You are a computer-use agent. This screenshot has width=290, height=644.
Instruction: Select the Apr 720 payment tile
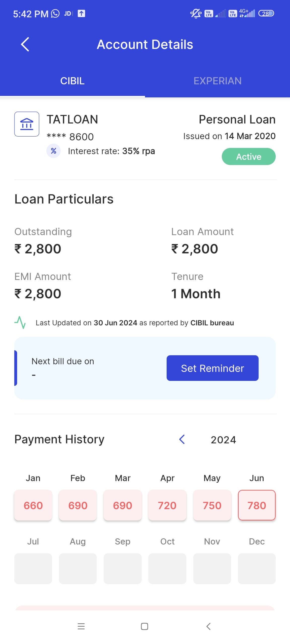[x=167, y=505]
